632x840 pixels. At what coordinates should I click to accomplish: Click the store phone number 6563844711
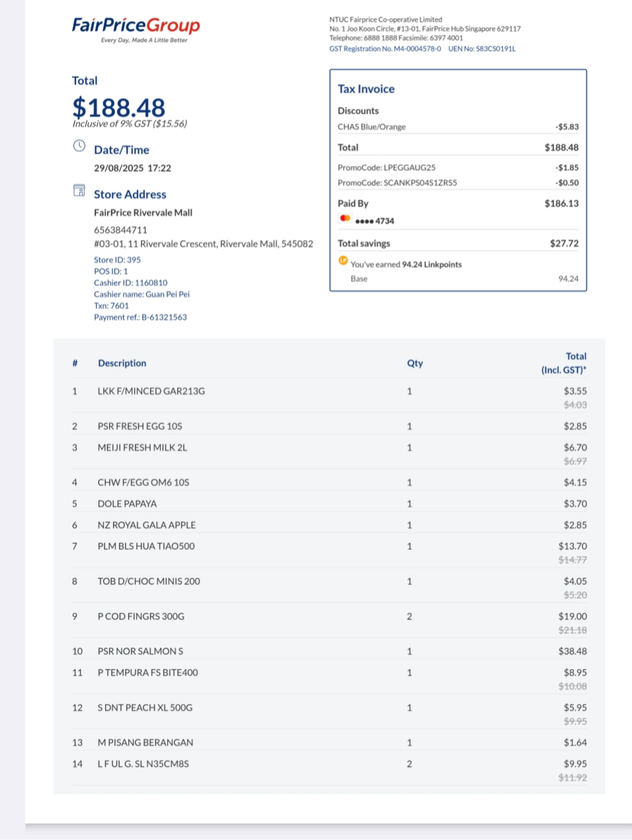(120, 230)
